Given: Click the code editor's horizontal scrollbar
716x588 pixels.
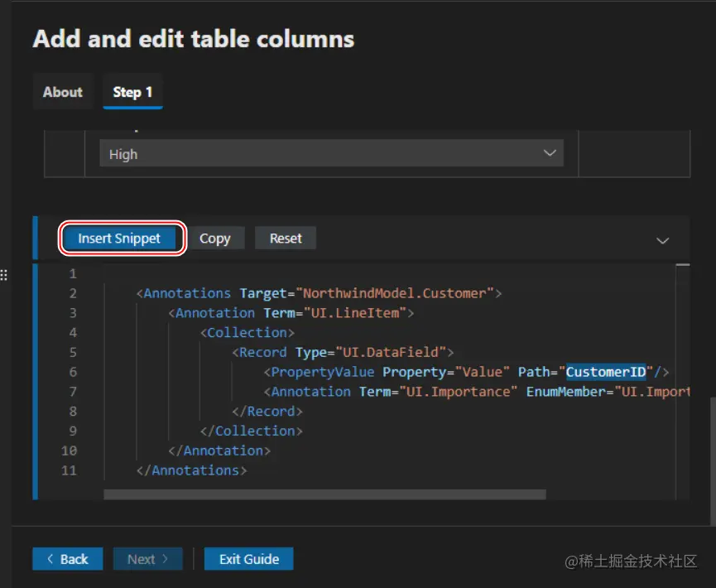Looking at the screenshot, I should click(324, 494).
